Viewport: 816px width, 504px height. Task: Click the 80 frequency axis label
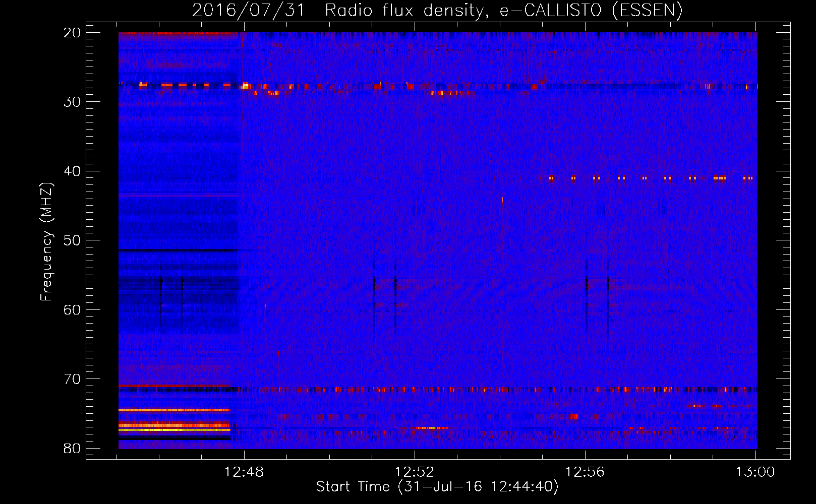[72, 448]
